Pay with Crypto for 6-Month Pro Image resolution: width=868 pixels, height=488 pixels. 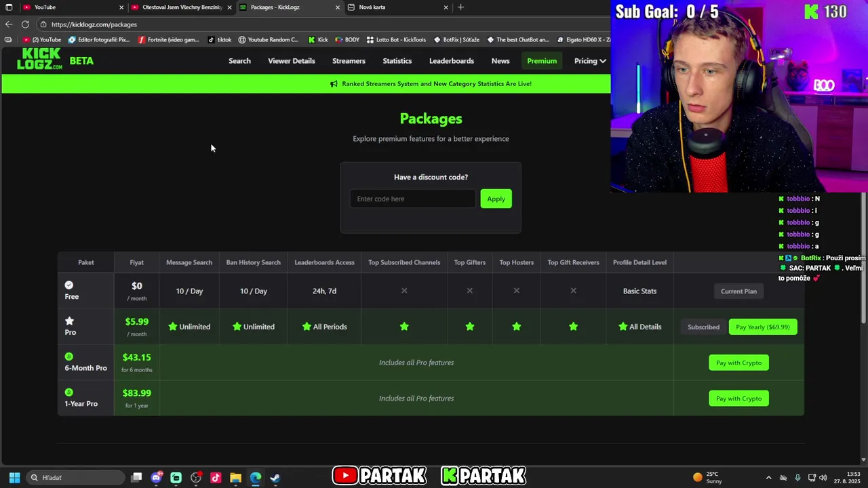point(738,363)
